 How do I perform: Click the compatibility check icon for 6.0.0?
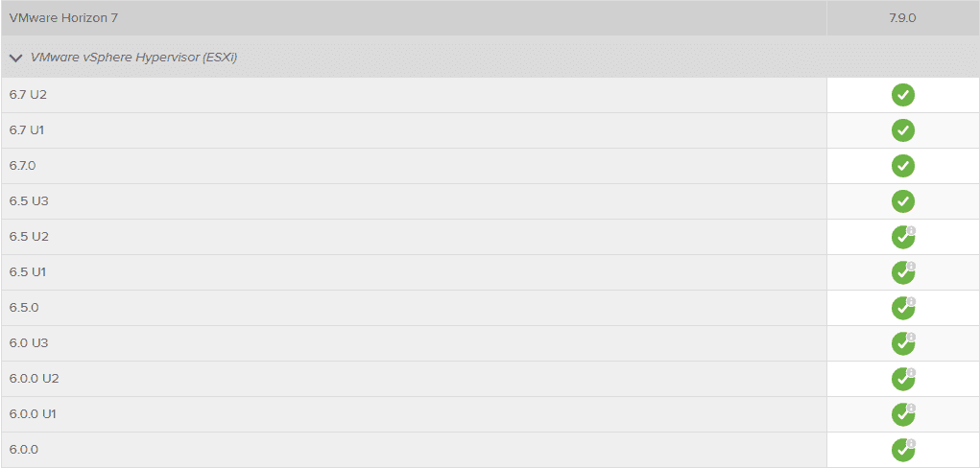click(901, 451)
